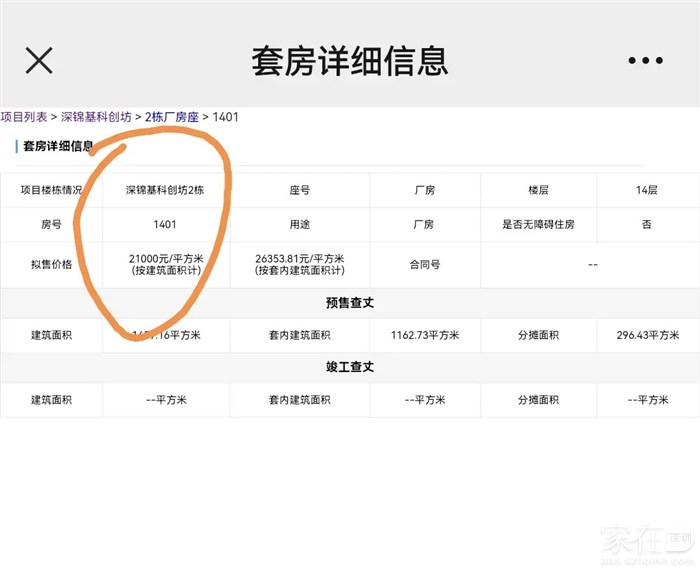Select the 296.43平方米 shared area value
The width and height of the screenshot is (700, 568).
(x=646, y=335)
